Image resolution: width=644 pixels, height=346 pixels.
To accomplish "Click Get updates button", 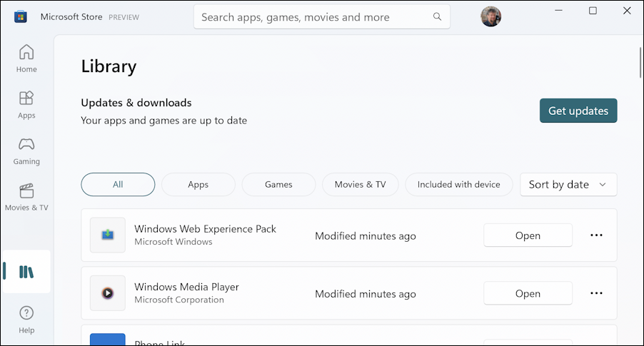I will click(578, 111).
